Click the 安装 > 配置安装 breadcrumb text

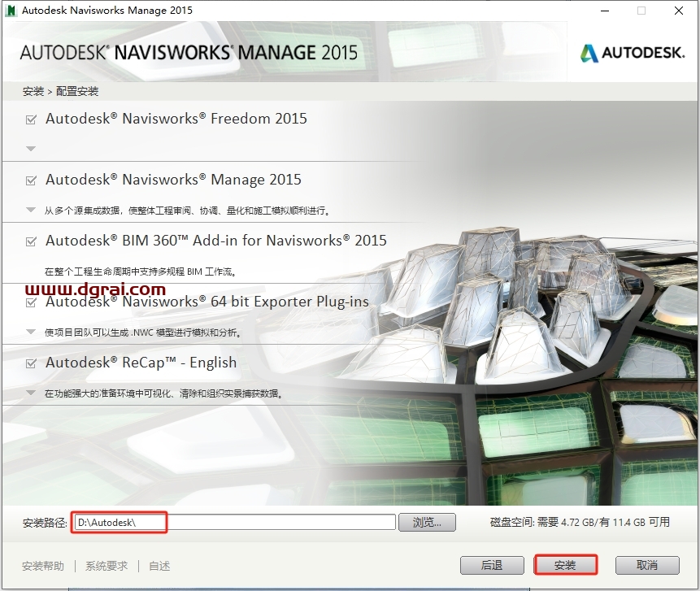click(x=60, y=92)
